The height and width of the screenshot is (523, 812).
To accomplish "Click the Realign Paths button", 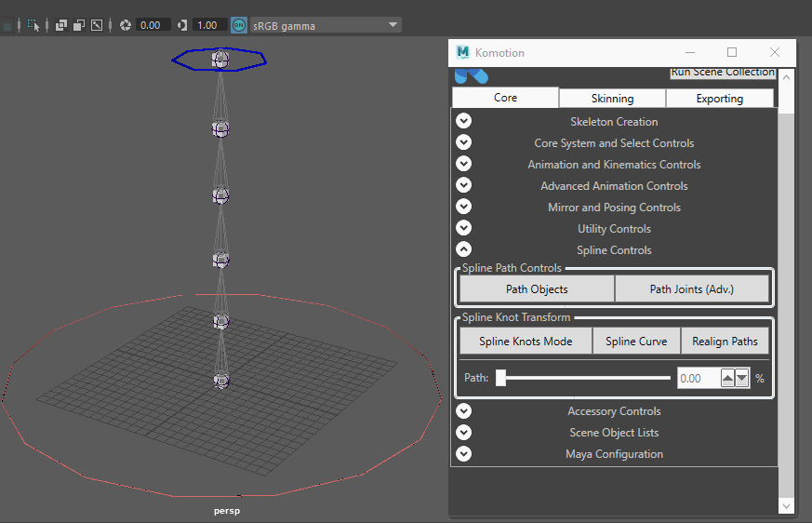I will coord(725,341).
